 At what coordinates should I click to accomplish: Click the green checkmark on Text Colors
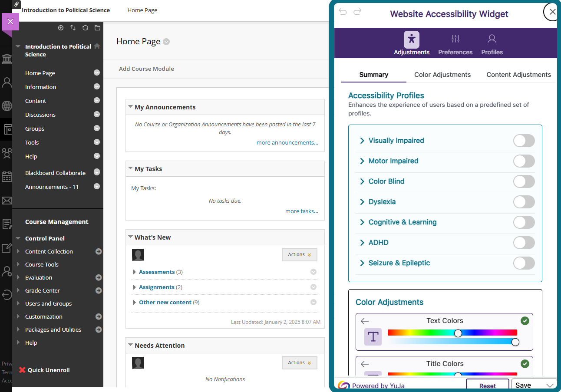point(525,321)
